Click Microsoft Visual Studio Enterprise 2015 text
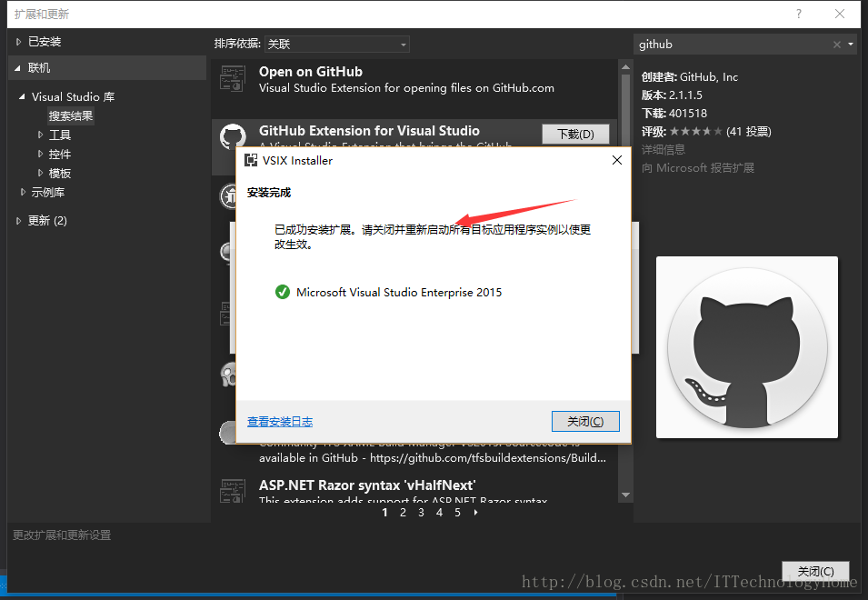This screenshot has width=868, height=600. point(399,292)
